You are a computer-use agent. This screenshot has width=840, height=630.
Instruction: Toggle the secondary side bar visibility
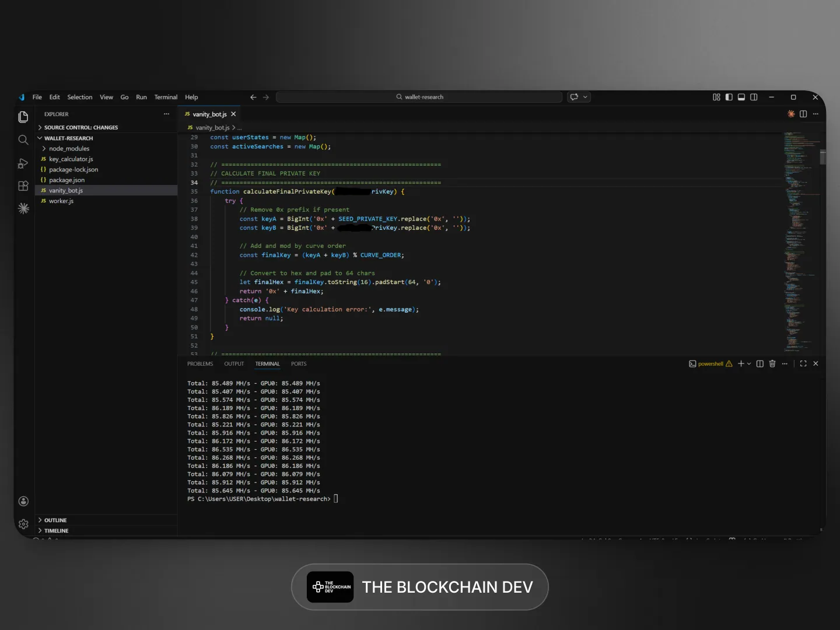[x=754, y=97]
